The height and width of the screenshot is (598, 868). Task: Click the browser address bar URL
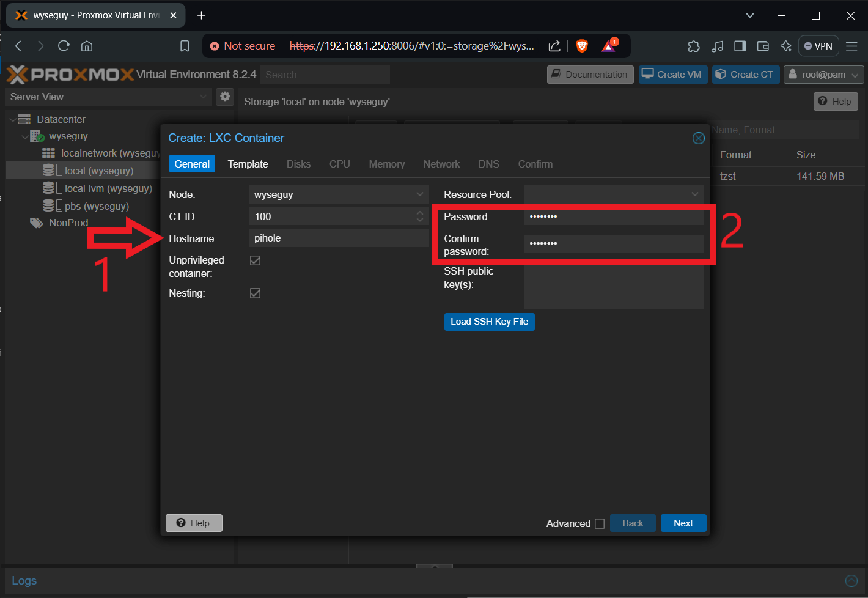pos(411,46)
